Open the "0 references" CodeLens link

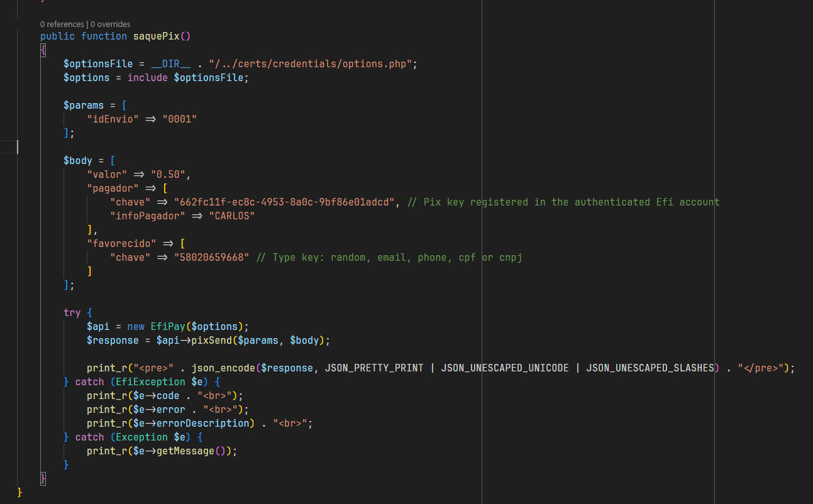[x=62, y=25]
